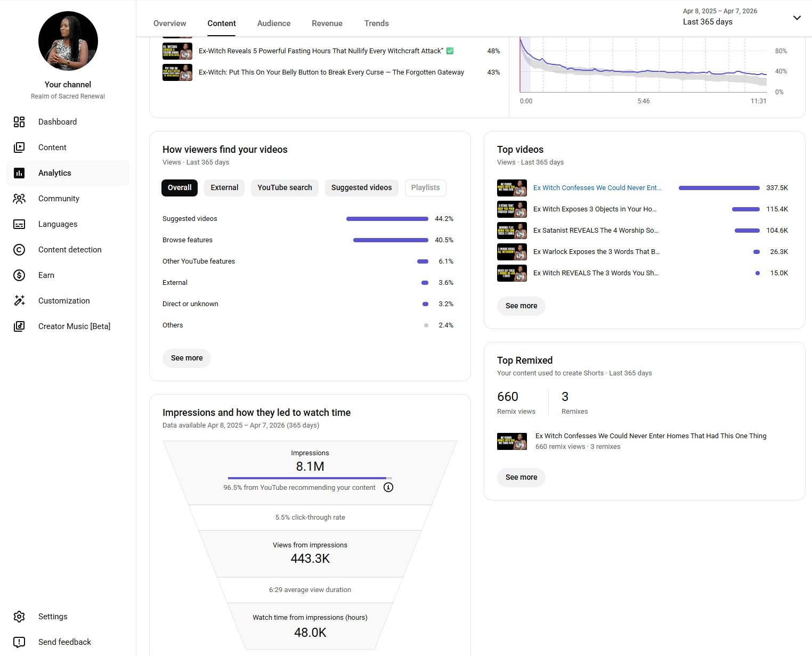812x656 pixels.
Task: Expand the date range dropdown
Action: coord(797,18)
